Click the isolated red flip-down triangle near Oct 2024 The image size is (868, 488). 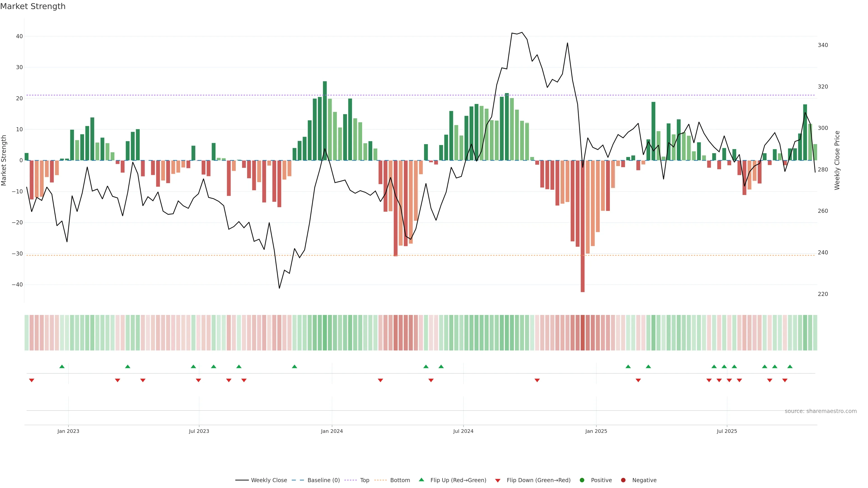tap(537, 380)
